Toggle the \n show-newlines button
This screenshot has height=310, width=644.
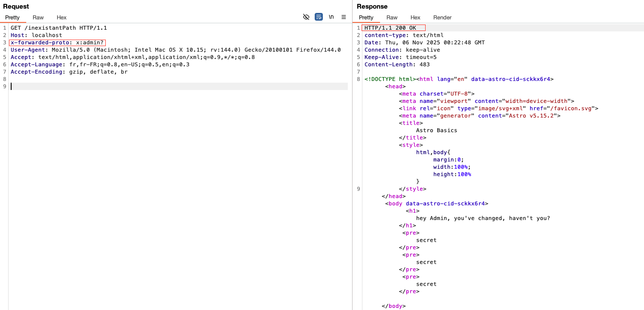(x=331, y=17)
